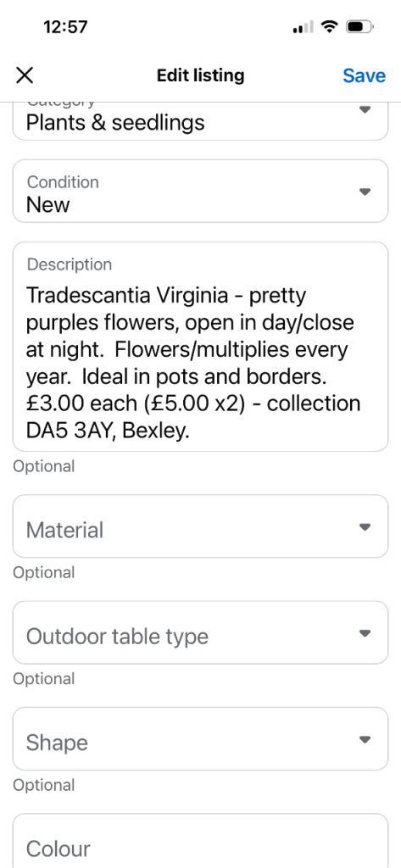Open the Category dropdown arrow
Image resolution: width=401 pixels, height=868 pixels.
coord(365,109)
